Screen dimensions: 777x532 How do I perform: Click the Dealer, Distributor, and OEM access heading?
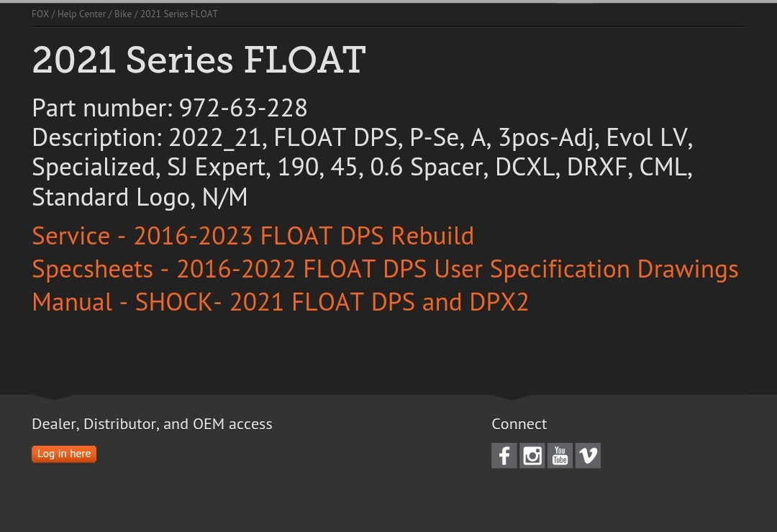(152, 424)
